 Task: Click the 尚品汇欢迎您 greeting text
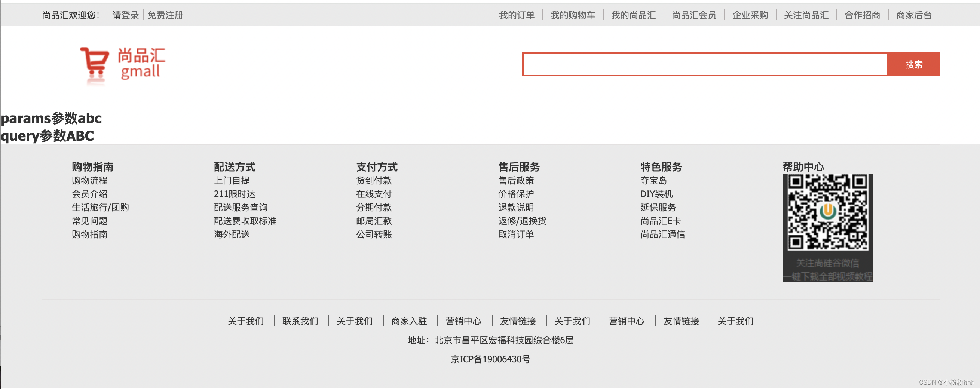71,15
